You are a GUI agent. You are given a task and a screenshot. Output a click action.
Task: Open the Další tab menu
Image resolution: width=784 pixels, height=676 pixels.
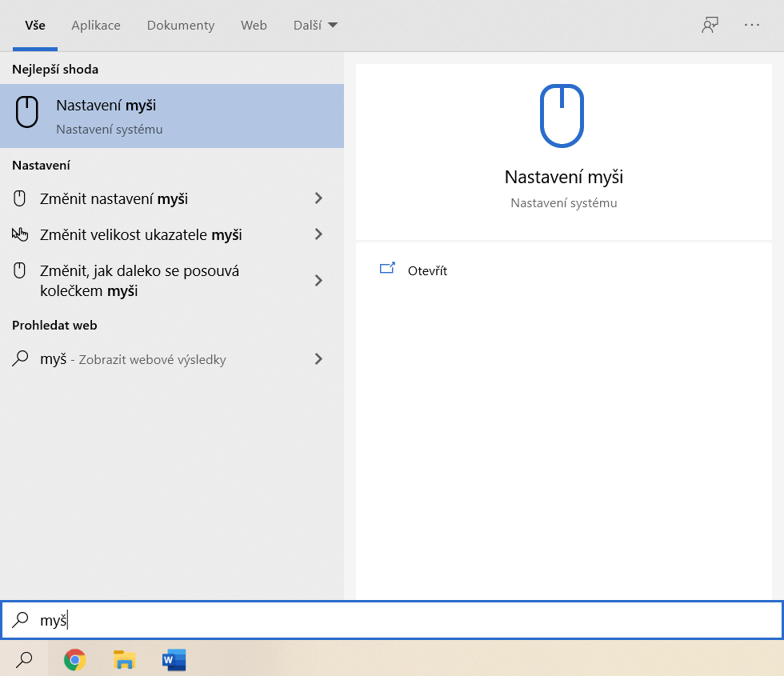coord(315,26)
